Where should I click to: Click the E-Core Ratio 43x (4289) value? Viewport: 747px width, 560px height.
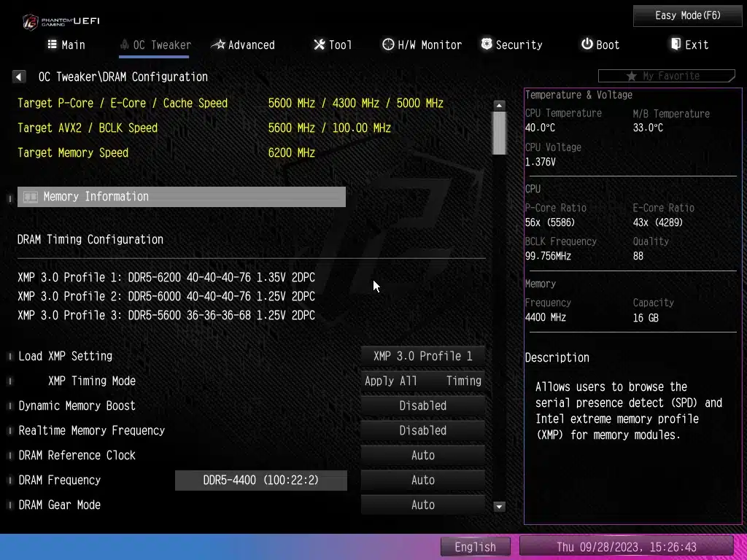click(x=658, y=222)
